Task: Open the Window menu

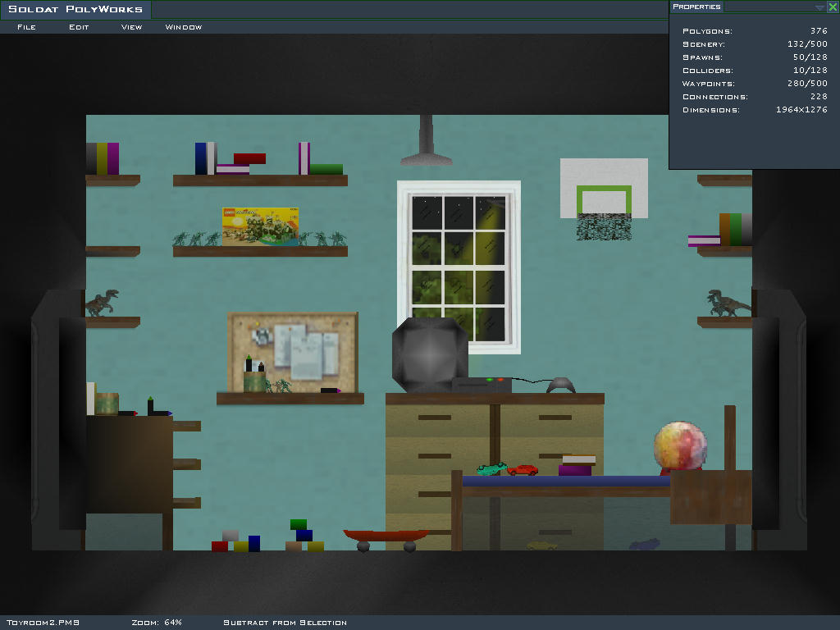Action: point(184,27)
